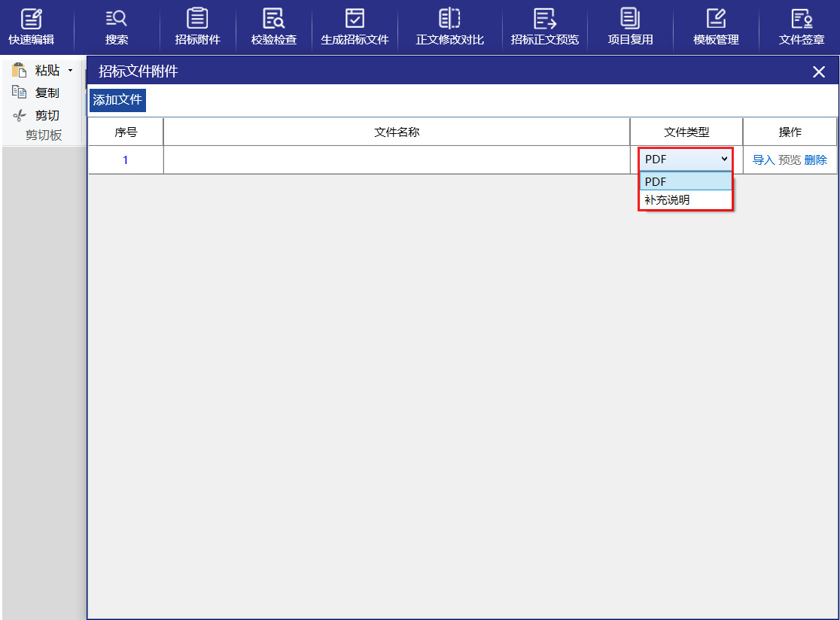Open 模板管理 template management
The width and height of the screenshot is (840, 620).
pos(716,27)
